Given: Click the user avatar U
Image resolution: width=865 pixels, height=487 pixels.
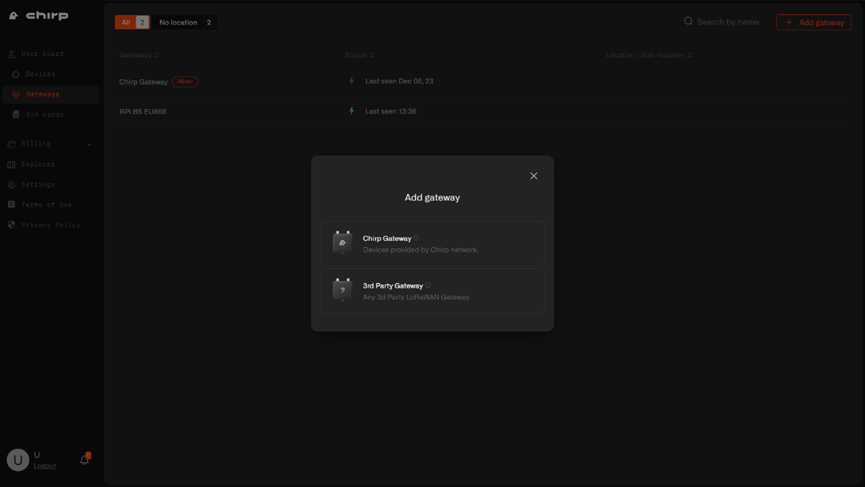Looking at the screenshot, I should (18, 459).
